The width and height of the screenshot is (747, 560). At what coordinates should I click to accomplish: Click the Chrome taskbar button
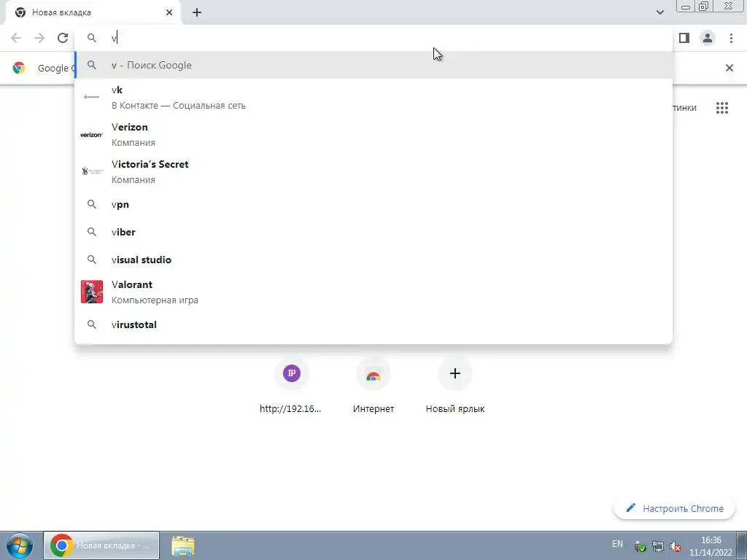click(x=101, y=545)
